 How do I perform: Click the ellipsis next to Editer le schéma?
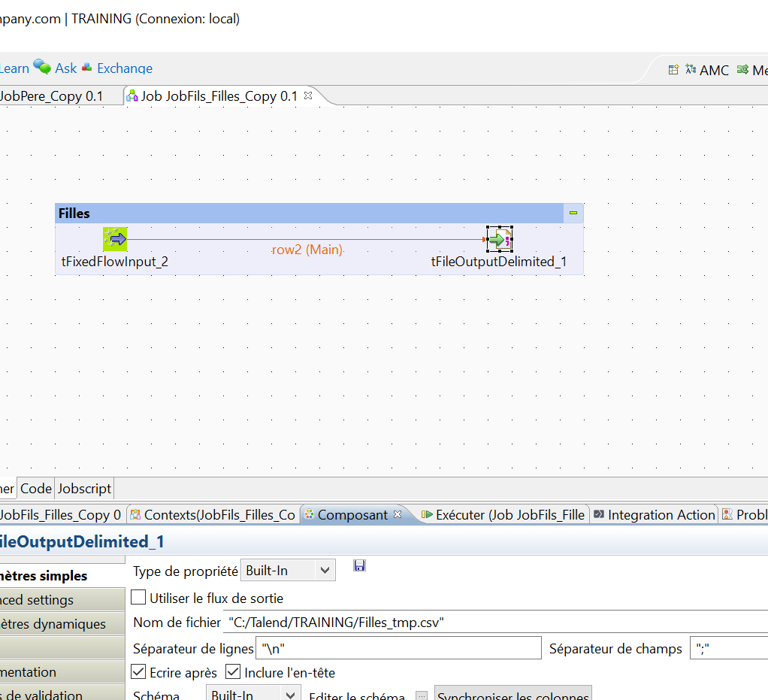[x=420, y=695]
